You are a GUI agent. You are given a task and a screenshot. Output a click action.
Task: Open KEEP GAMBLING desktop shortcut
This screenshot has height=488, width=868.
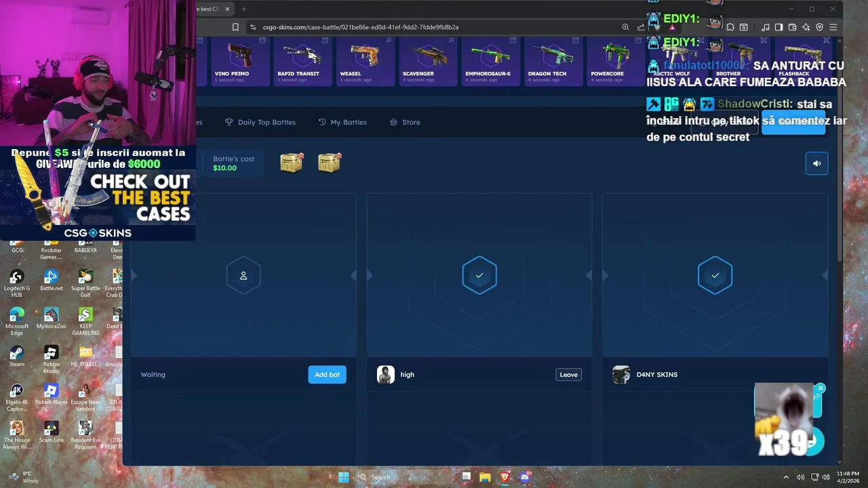pyautogui.click(x=85, y=322)
